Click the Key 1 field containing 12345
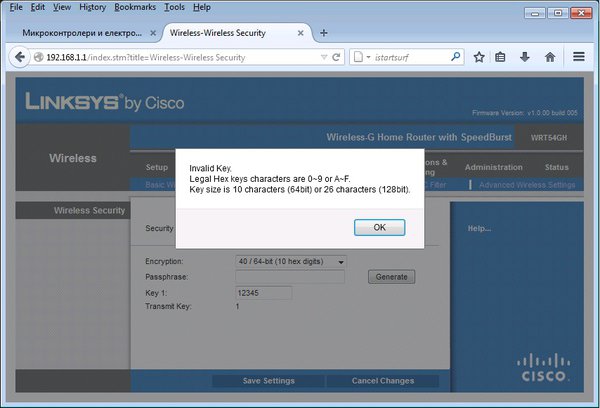 (x=264, y=293)
